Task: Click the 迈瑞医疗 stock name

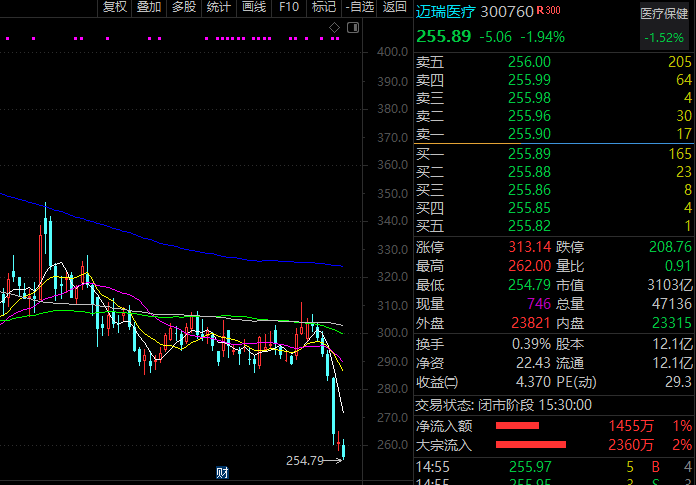Action: (x=445, y=12)
